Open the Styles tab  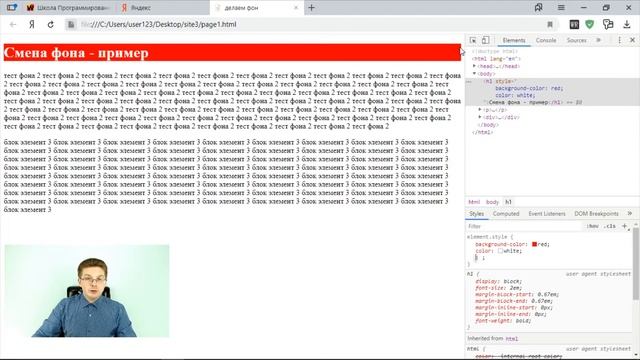476,213
